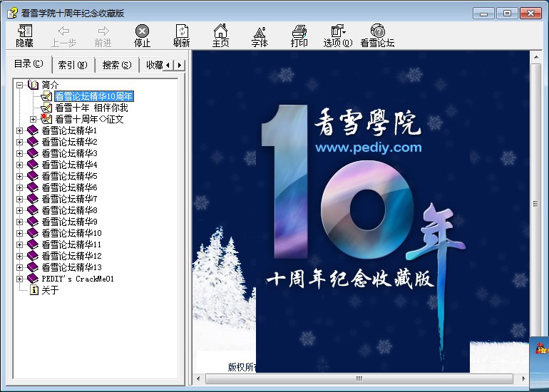
Task: Click book icon of 看雪论坛精华13
Action: (x=33, y=267)
